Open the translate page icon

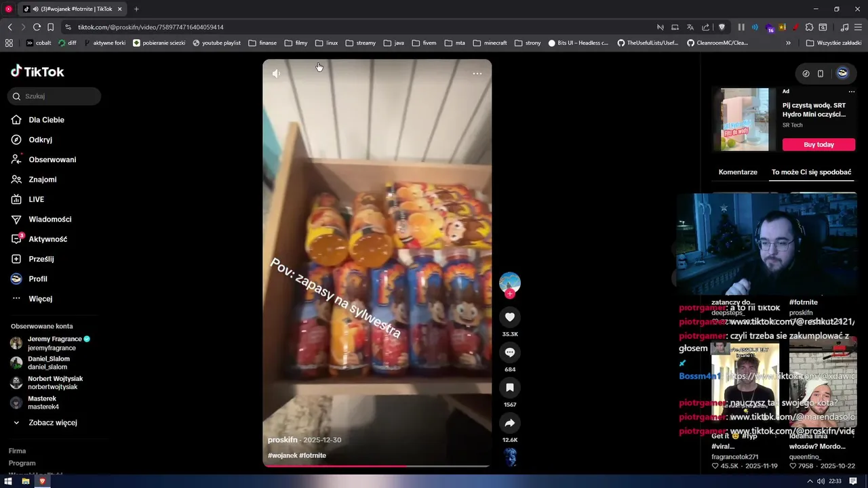[690, 27]
